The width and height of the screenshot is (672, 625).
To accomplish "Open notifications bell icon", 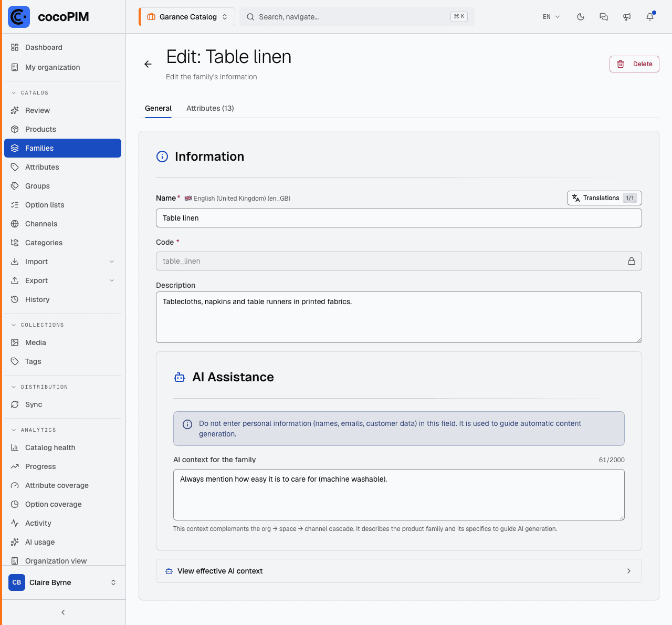I will 650,17.
